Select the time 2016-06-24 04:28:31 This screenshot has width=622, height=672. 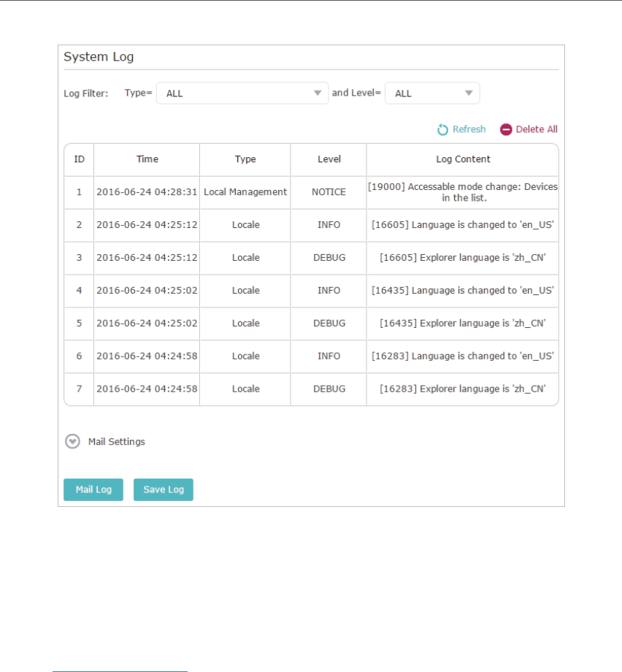point(147,192)
